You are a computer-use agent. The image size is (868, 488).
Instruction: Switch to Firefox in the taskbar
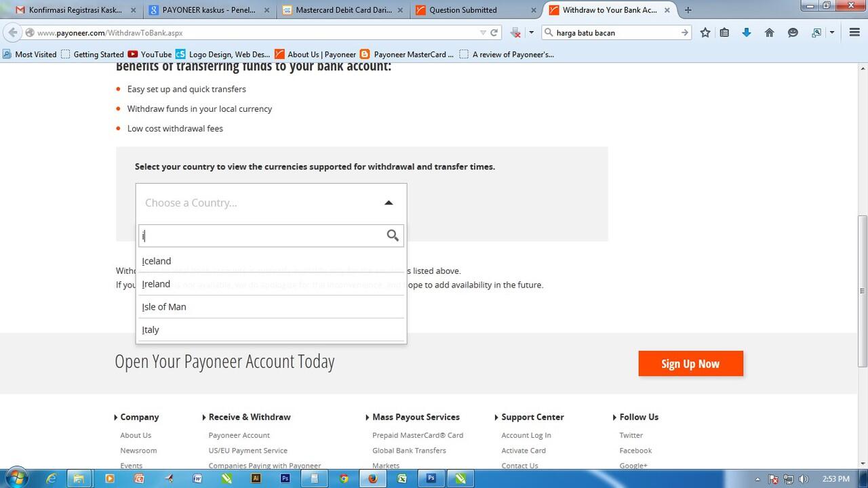pyautogui.click(x=372, y=478)
